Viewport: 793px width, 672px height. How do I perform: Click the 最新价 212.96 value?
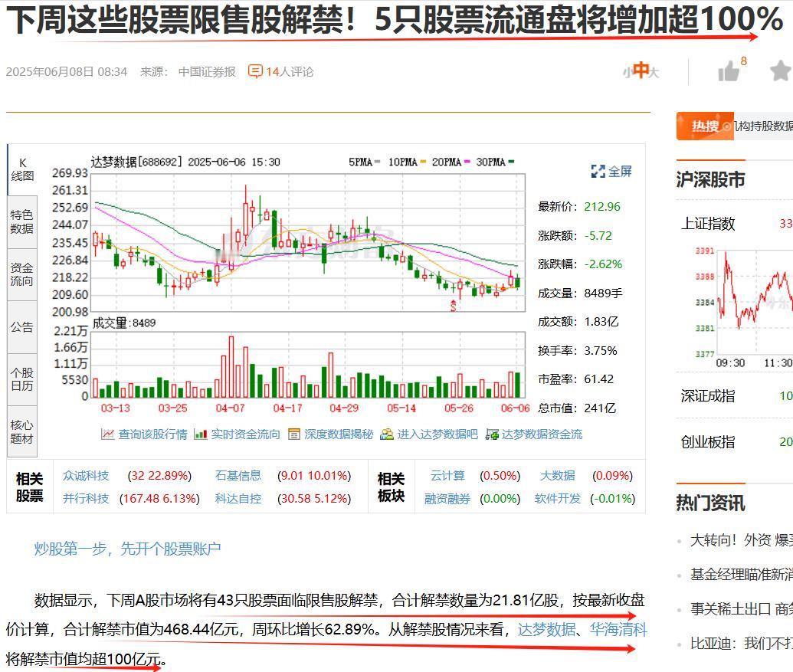601,207
